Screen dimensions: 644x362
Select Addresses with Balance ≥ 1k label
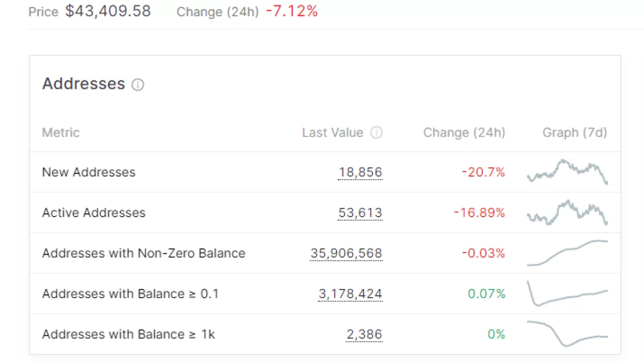pos(128,334)
